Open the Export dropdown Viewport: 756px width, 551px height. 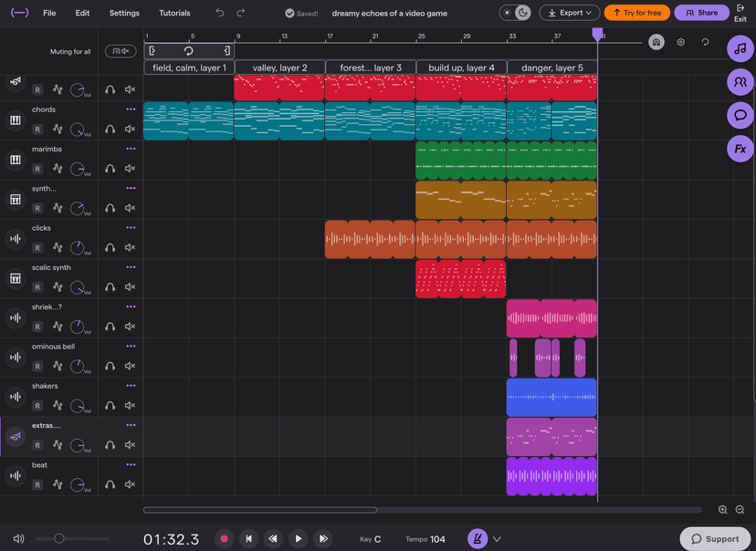tap(570, 13)
